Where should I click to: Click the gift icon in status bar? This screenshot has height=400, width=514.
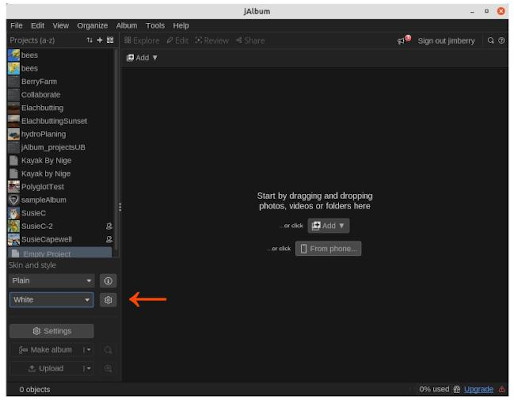457,389
